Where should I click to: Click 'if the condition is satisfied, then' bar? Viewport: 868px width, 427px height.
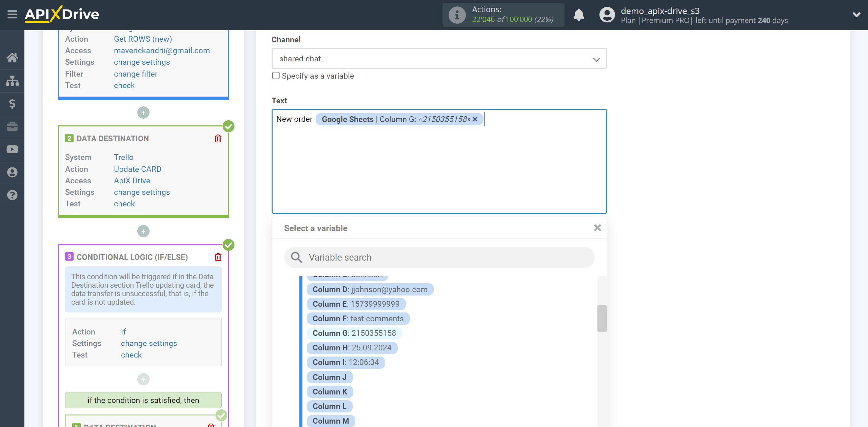[x=143, y=400]
